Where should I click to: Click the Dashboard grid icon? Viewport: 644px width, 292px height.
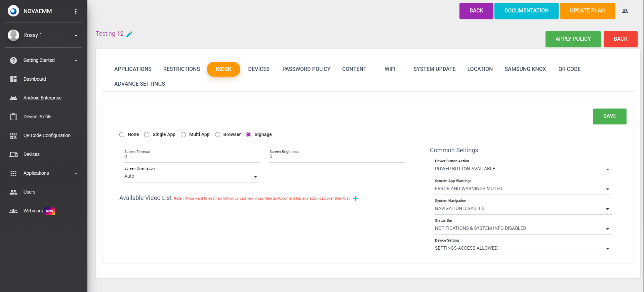tap(13, 79)
